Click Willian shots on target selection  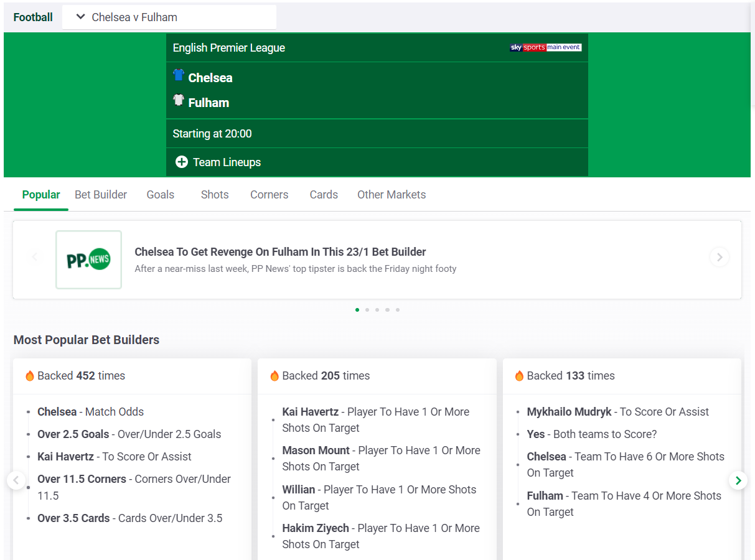[379, 498]
